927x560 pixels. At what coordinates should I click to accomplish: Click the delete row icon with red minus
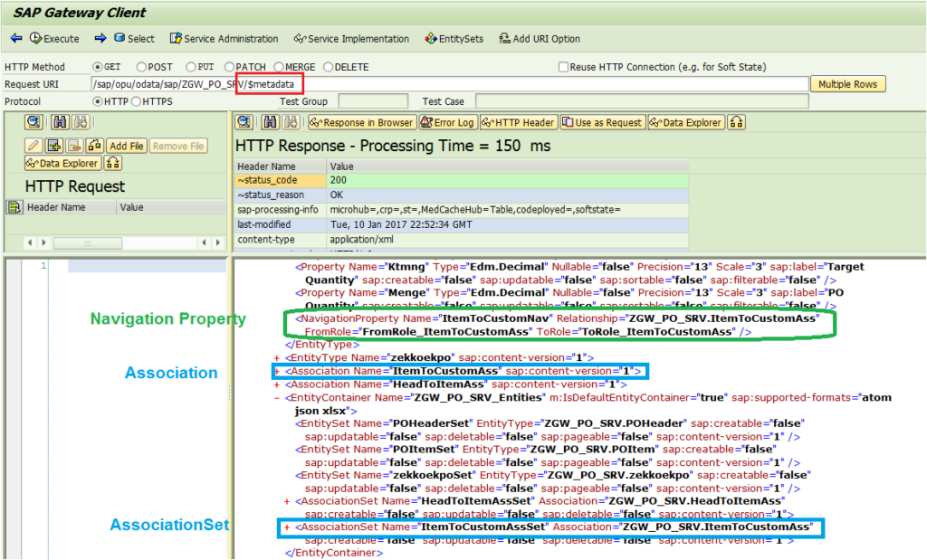point(74,146)
